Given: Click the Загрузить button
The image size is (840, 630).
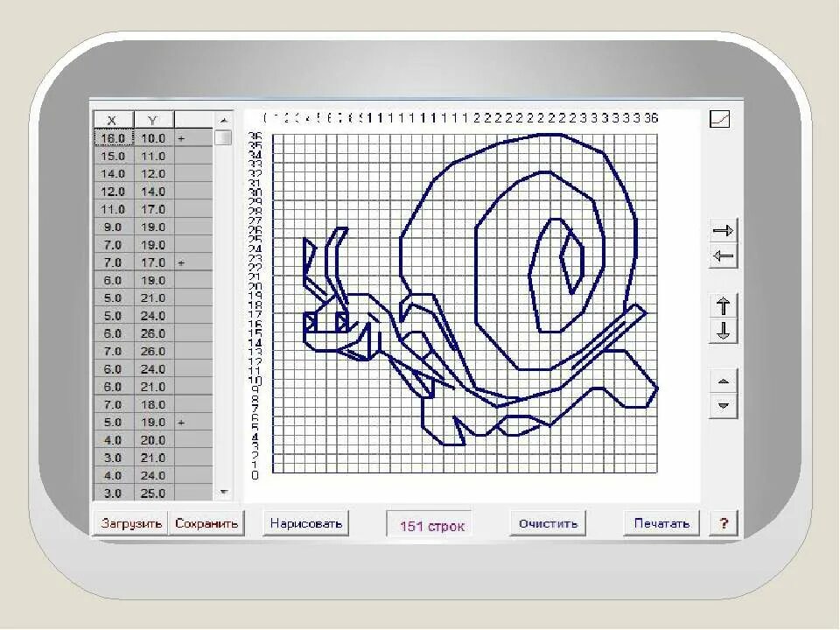Looking at the screenshot, I should pyautogui.click(x=131, y=523).
